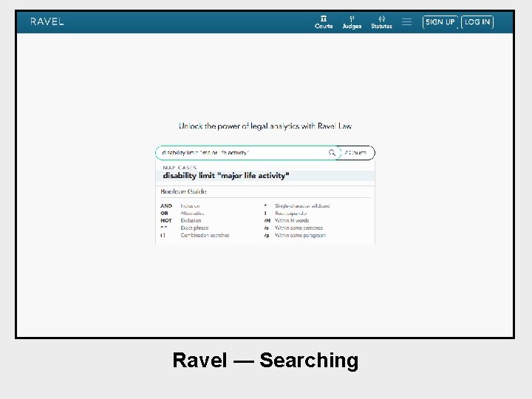Click the RAVEL logo
Image resolution: width=532 pixels, height=399 pixels.
(x=47, y=21)
